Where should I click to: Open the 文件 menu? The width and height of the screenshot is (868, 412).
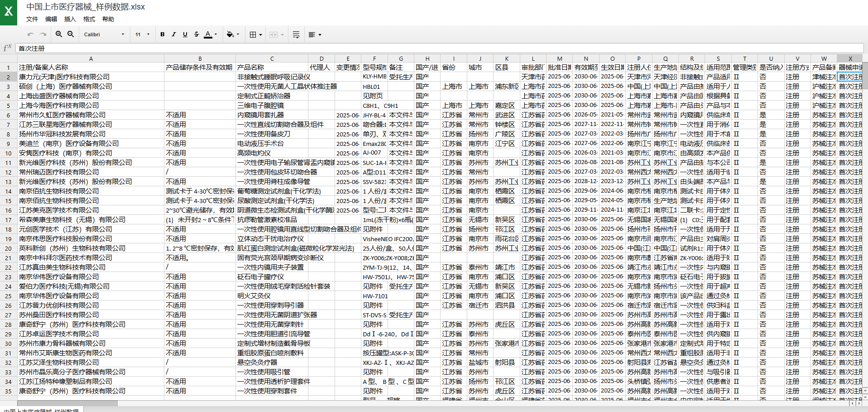32,19
